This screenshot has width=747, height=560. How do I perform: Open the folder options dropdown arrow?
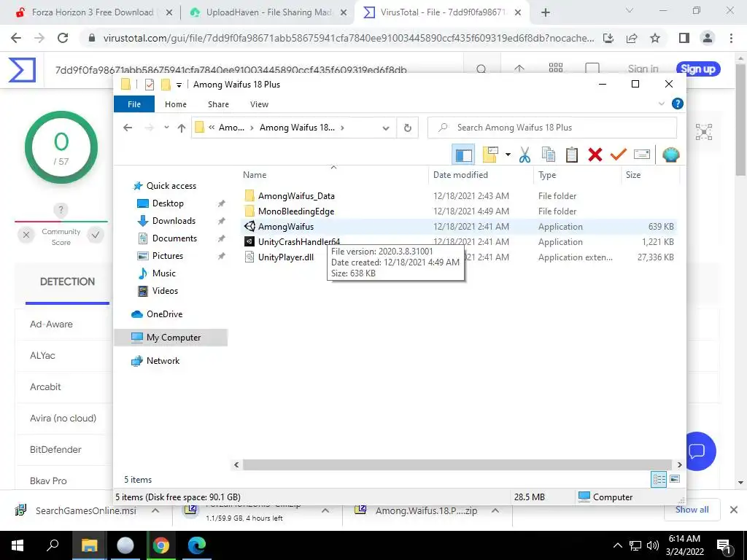tap(508, 155)
